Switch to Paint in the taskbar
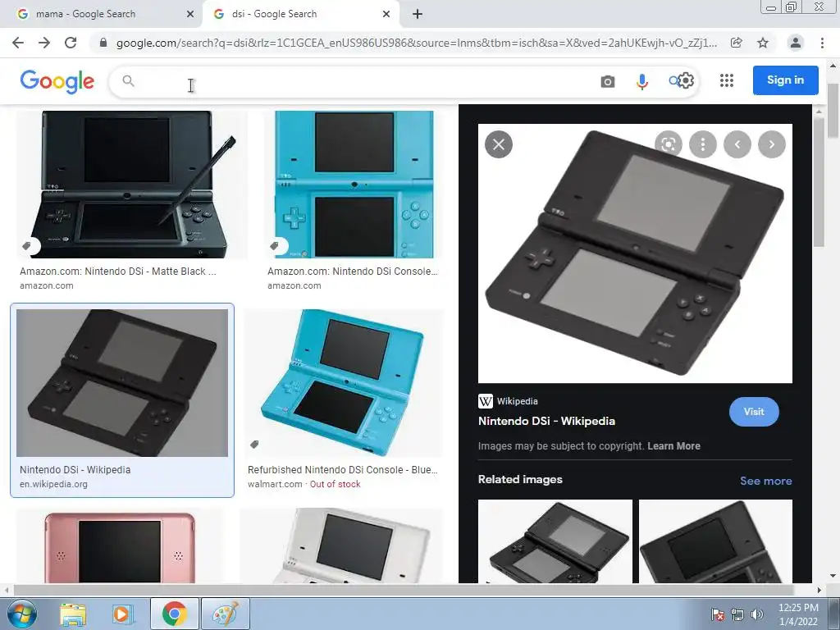 click(x=225, y=614)
